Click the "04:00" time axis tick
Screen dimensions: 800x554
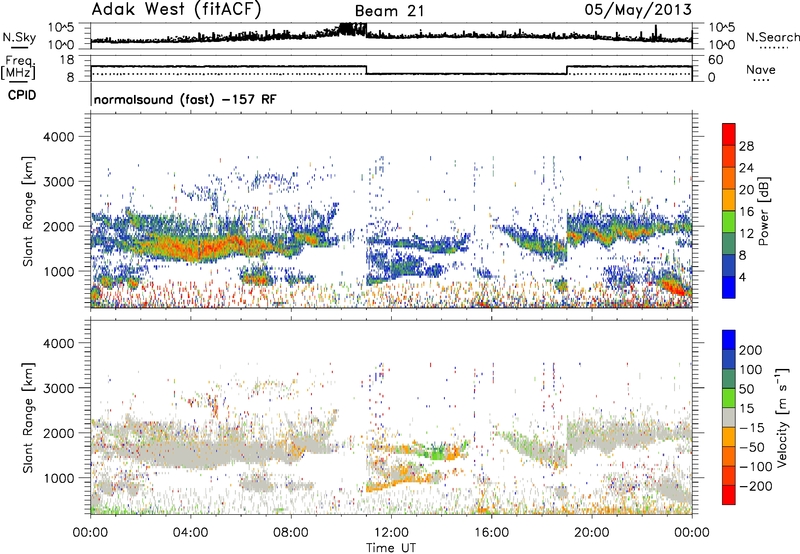tap(190, 533)
